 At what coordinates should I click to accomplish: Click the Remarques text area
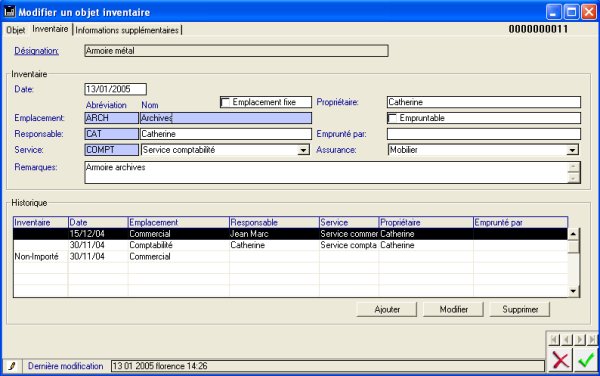pyautogui.click(x=327, y=173)
